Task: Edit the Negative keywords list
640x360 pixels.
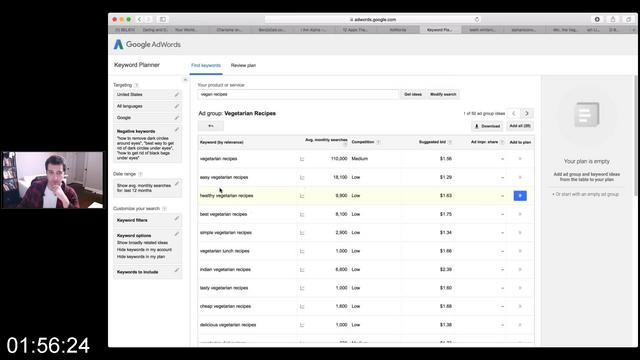Action: pyautogui.click(x=177, y=130)
